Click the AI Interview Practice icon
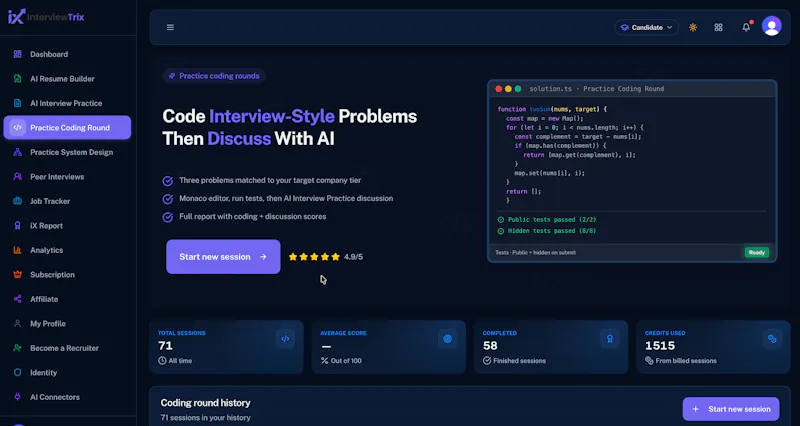 point(17,103)
